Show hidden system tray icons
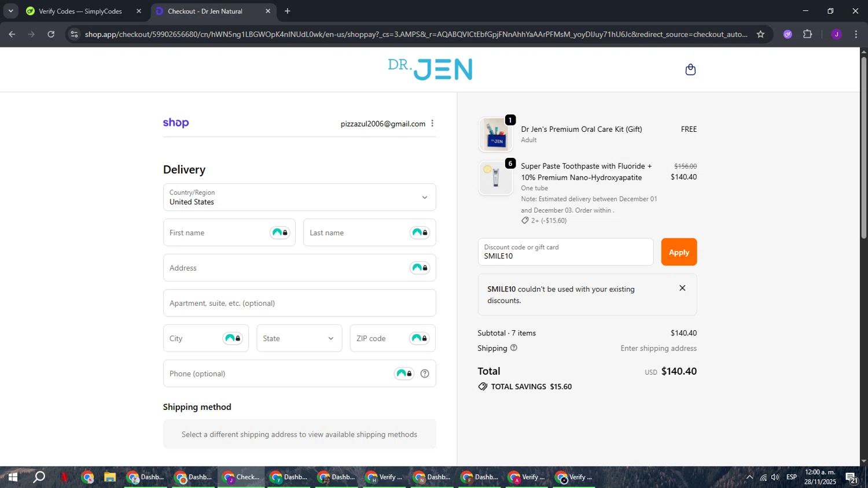 (x=749, y=477)
